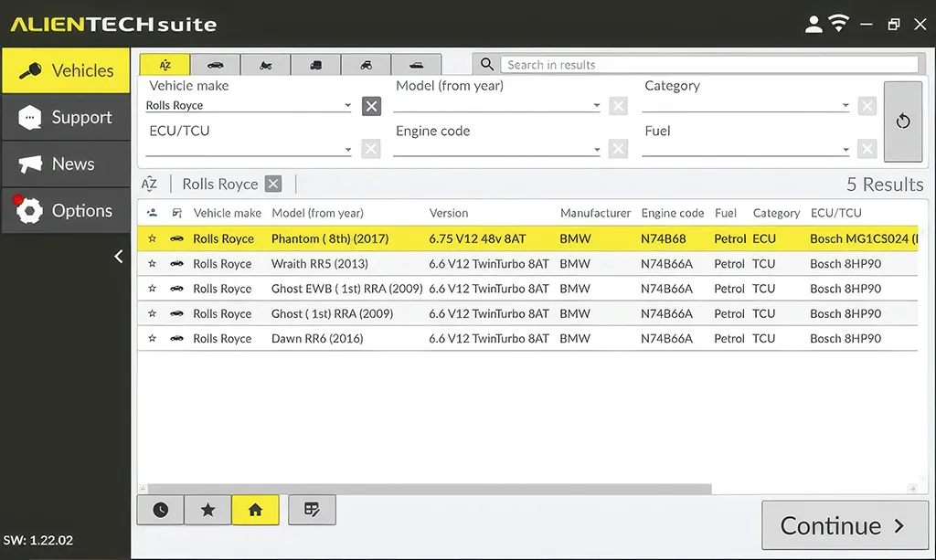Select the motorcycle vehicle type tab
This screenshot has height=560, width=936.
click(266, 65)
